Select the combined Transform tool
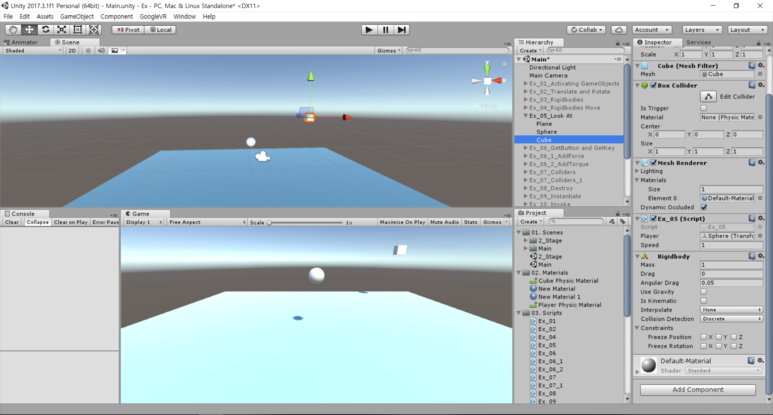The width and height of the screenshot is (773, 415). (x=94, y=30)
